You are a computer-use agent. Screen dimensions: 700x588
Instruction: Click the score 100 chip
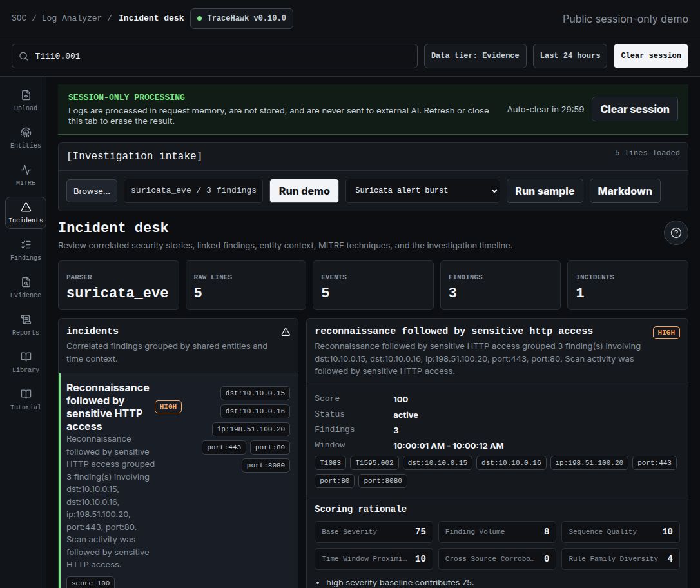click(x=91, y=583)
